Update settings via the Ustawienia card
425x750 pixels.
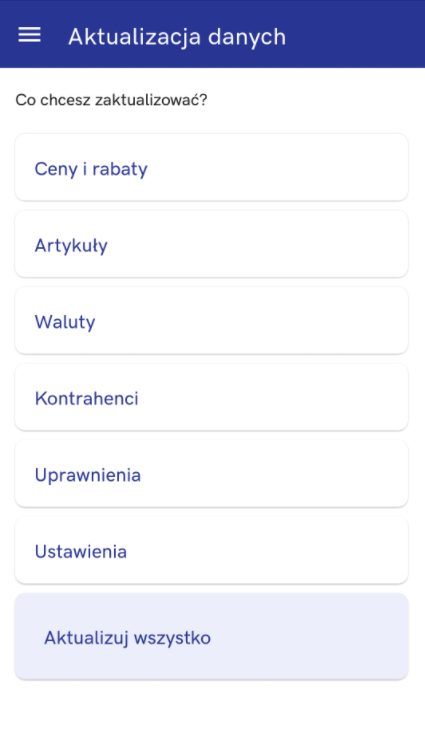tap(211, 550)
